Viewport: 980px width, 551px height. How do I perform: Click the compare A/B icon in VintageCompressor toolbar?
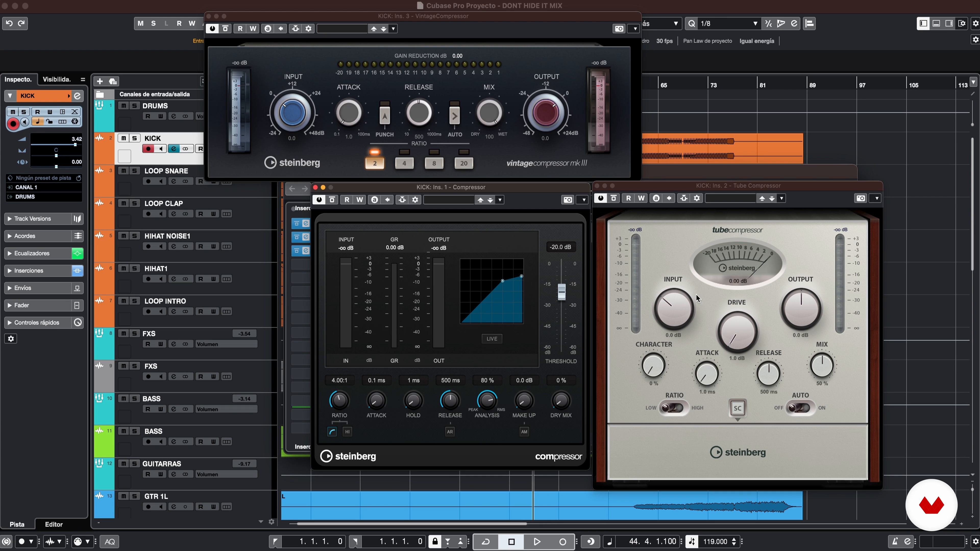pyautogui.click(x=268, y=29)
